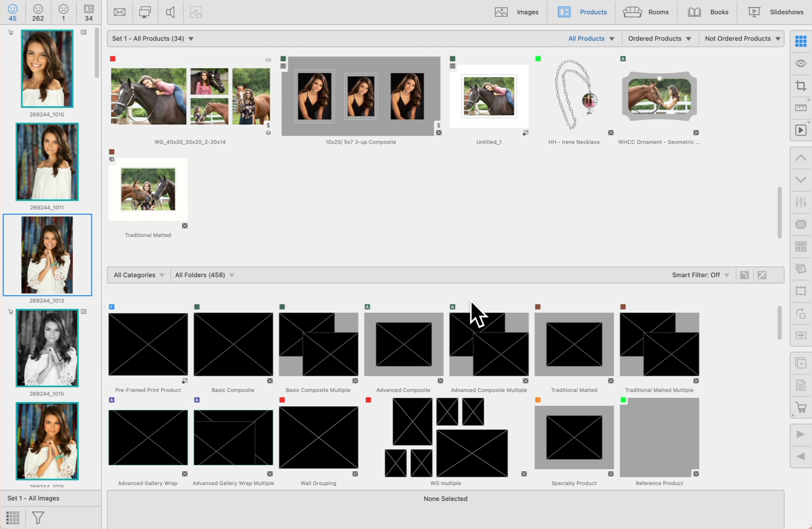Click the up chevron arrow in sidebar
Image resolution: width=812 pixels, height=529 pixels.
(x=800, y=158)
